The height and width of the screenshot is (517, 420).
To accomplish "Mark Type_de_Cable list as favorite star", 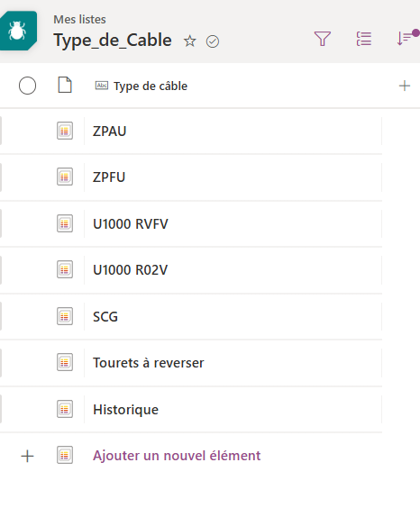I will tap(189, 41).
